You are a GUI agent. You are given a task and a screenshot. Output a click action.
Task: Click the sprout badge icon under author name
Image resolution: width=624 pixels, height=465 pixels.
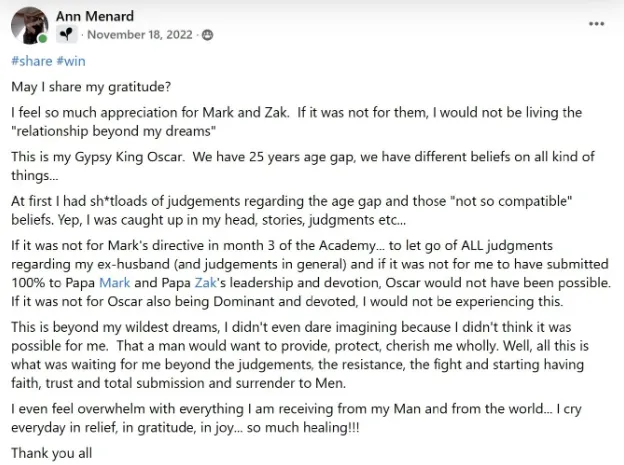click(x=66, y=34)
